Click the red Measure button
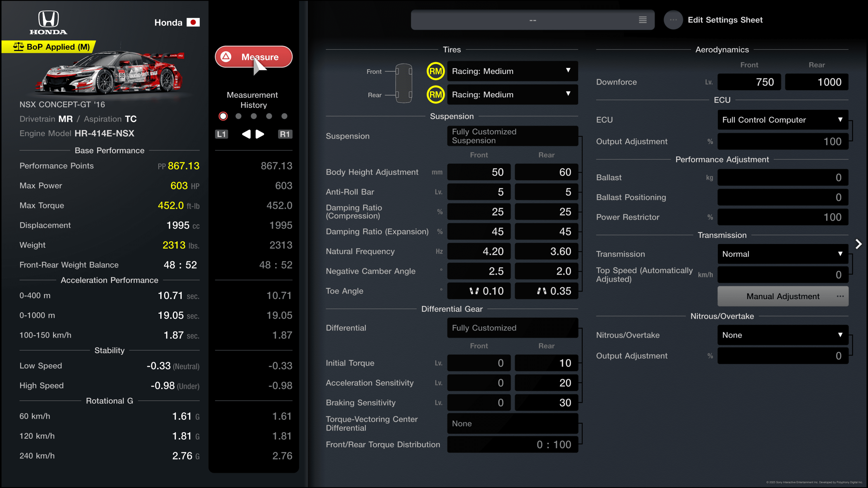This screenshot has width=868, height=488. pyautogui.click(x=253, y=56)
